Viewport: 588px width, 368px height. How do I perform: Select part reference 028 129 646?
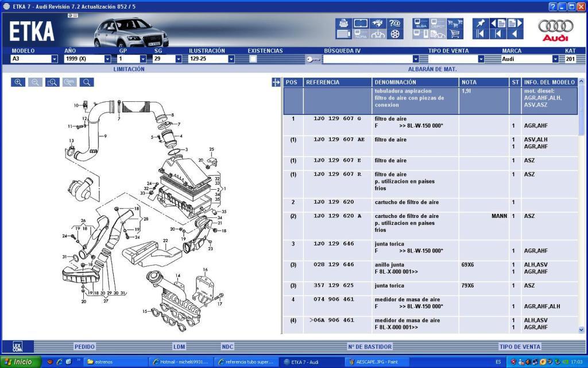(334, 264)
